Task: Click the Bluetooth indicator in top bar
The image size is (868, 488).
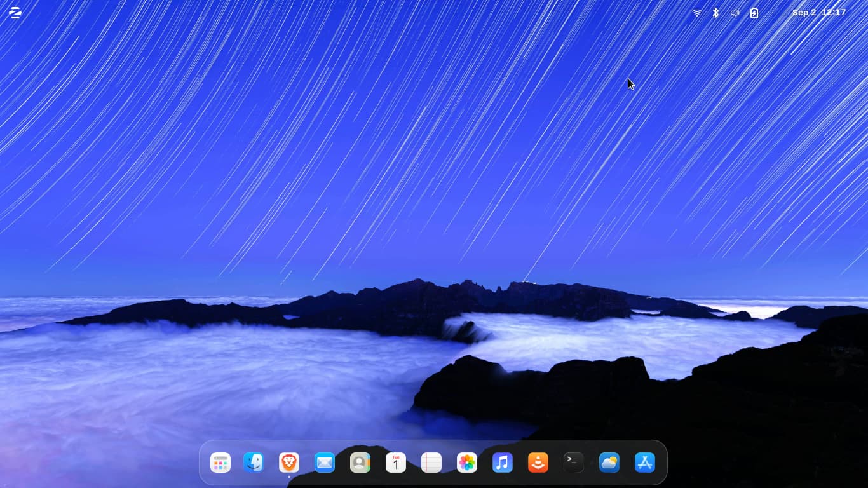Action: (x=715, y=13)
